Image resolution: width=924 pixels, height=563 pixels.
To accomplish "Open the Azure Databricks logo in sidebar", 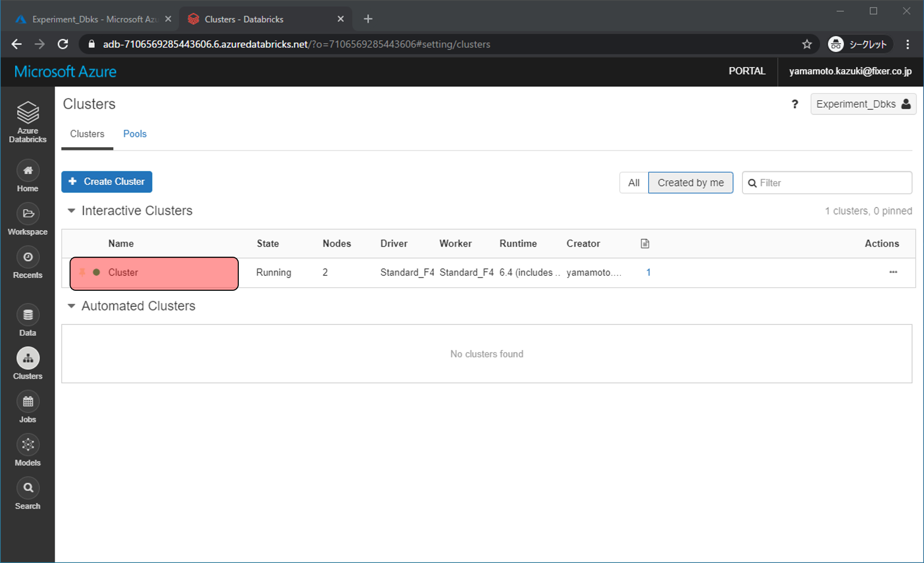I will tap(28, 122).
